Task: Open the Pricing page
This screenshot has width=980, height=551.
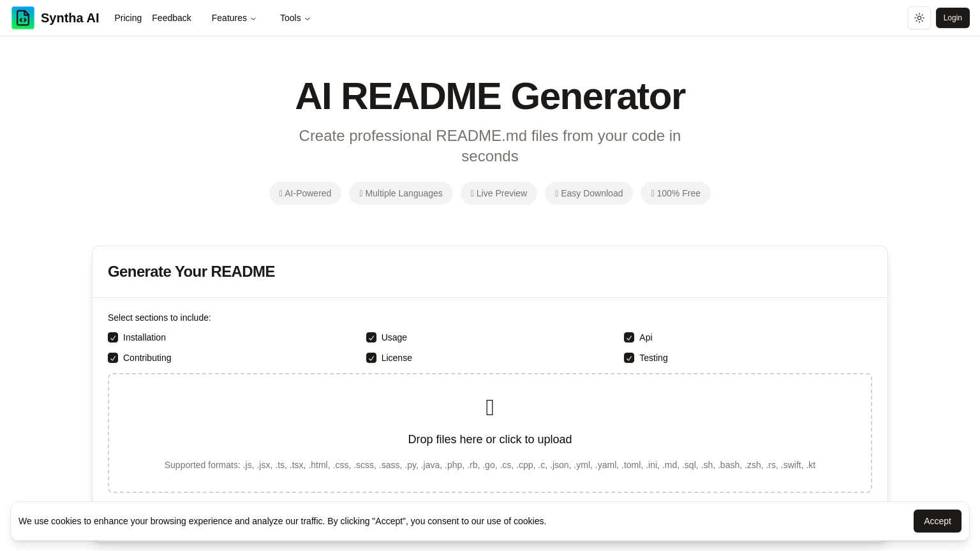Action: (x=128, y=18)
